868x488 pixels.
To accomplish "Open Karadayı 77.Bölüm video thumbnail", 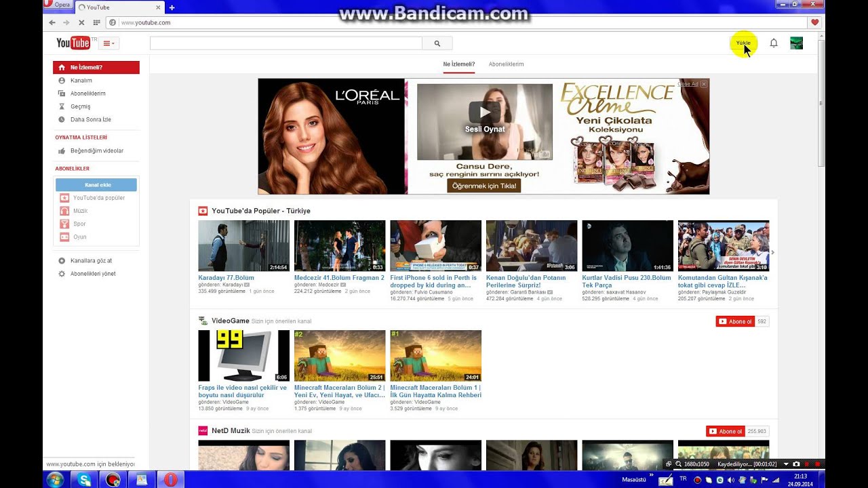I will (x=243, y=245).
